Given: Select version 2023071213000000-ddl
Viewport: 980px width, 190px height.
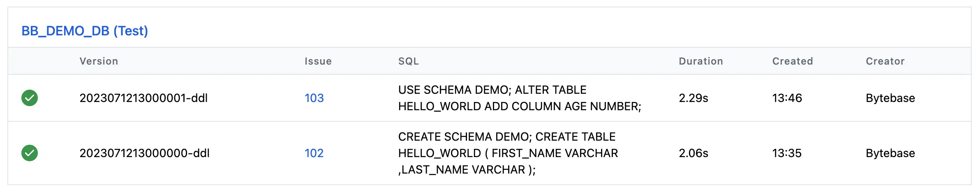Looking at the screenshot, I should (144, 153).
